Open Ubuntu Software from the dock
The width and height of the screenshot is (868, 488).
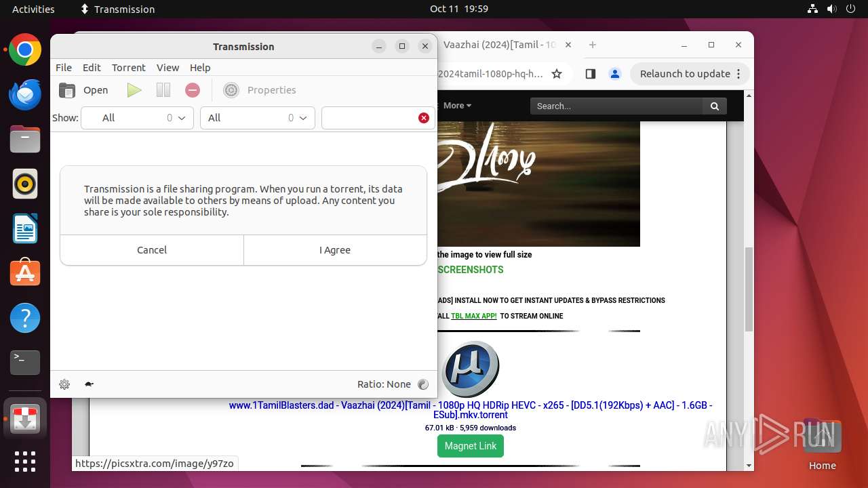coord(25,273)
